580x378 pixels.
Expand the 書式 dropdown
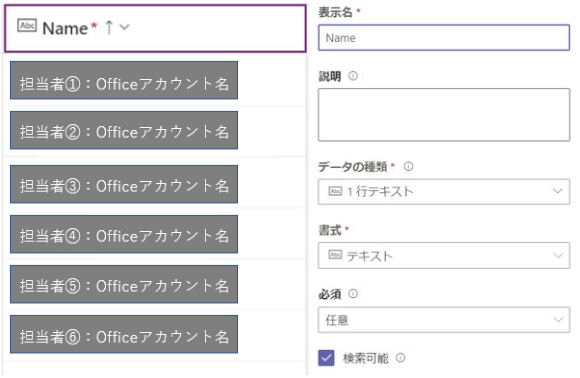pos(444,255)
